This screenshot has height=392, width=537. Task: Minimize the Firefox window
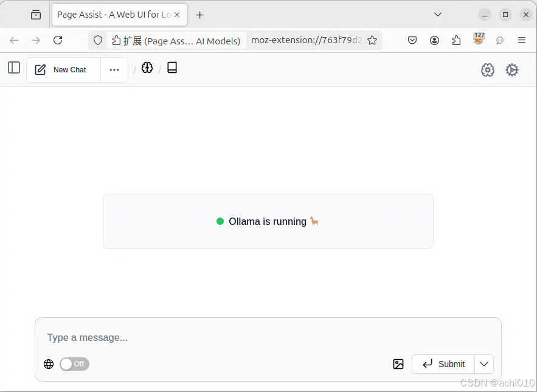coord(485,15)
